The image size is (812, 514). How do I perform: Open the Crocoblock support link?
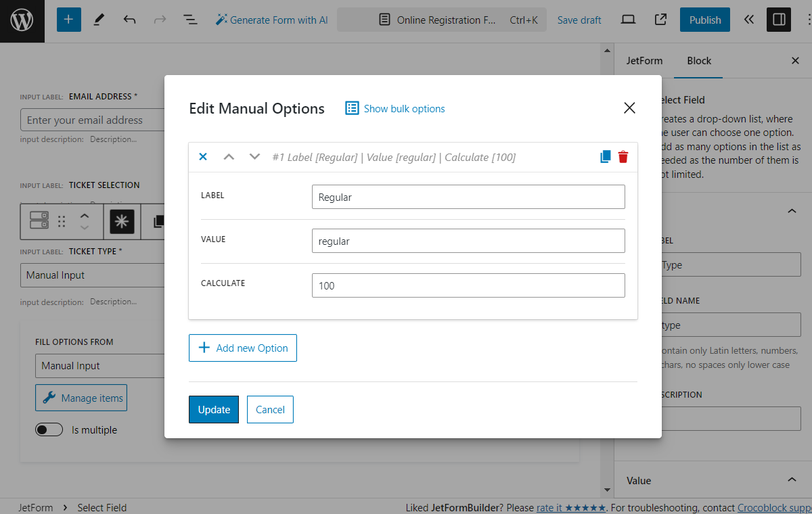pos(774,507)
